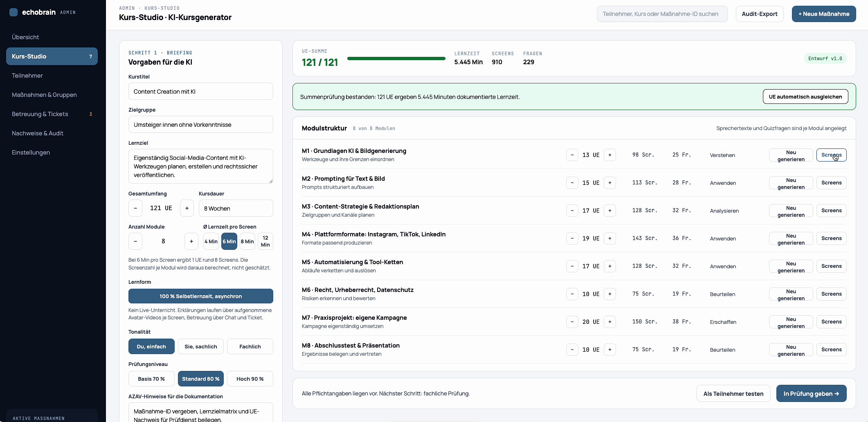Open Screens for M4 Plattformformate
Screen dimensions: 868x422
point(832,238)
